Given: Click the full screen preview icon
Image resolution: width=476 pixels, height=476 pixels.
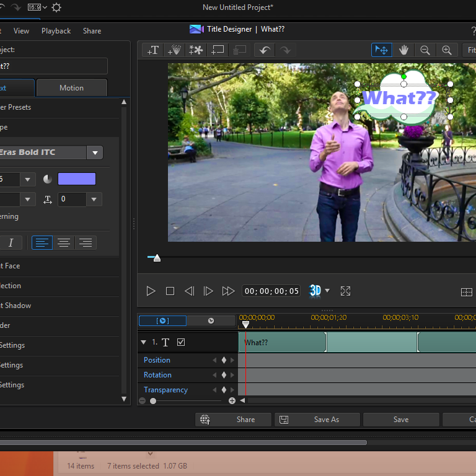Looking at the screenshot, I should coord(346,291).
